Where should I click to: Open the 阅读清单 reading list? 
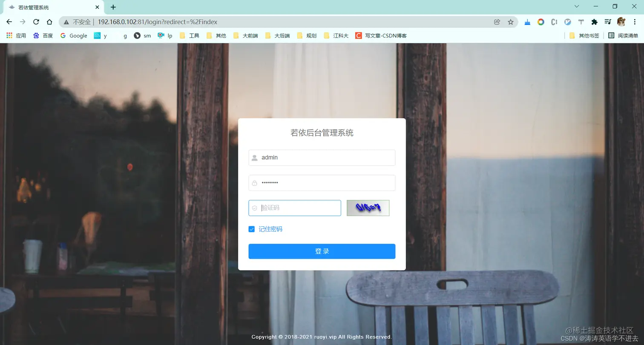point(623,36)
